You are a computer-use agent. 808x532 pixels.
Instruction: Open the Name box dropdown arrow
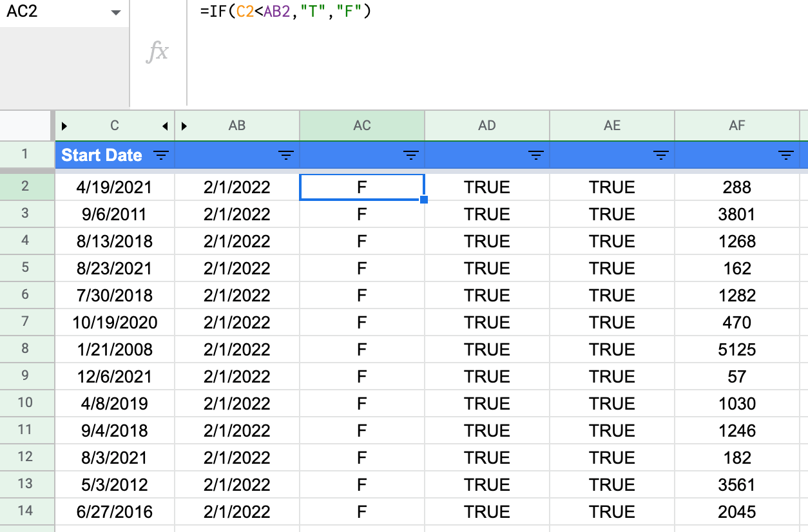tap(117, 13)
